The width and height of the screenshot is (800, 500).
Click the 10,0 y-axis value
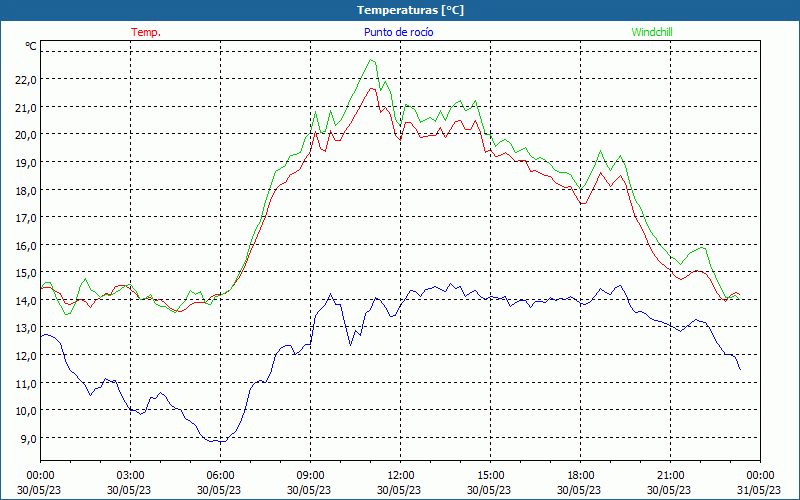point(27,411)
